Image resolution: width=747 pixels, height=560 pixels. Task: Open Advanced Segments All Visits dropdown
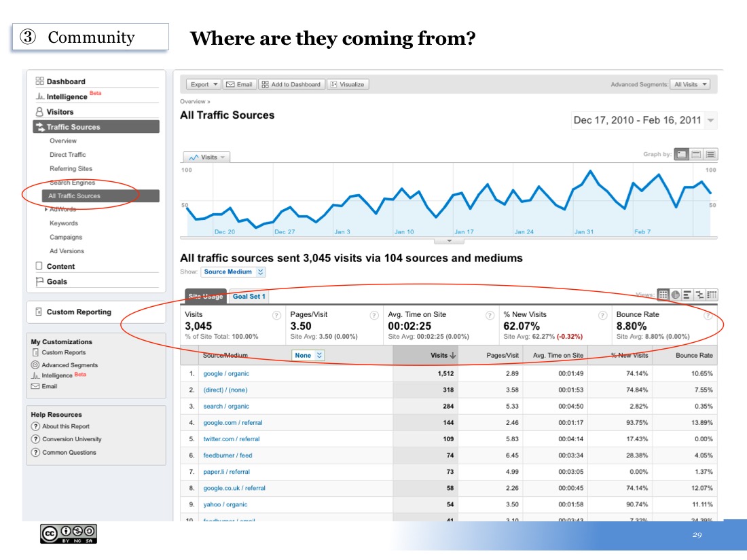click(690, 84)
